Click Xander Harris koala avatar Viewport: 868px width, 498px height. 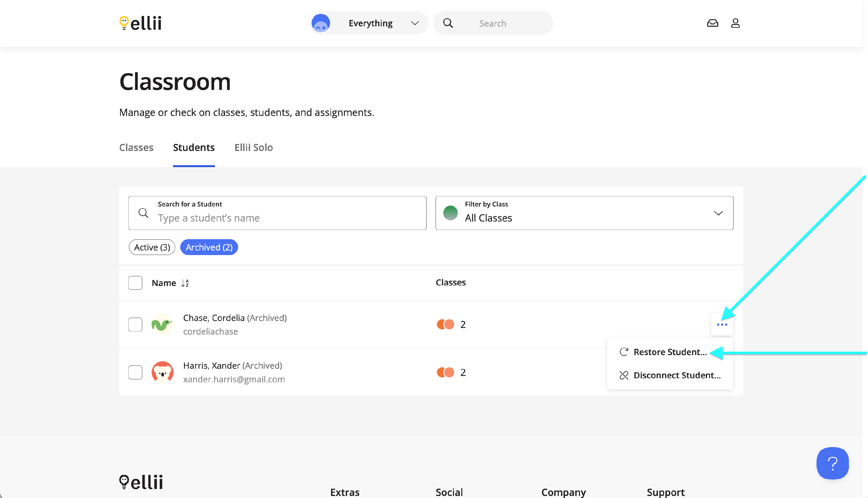(163, 372)
